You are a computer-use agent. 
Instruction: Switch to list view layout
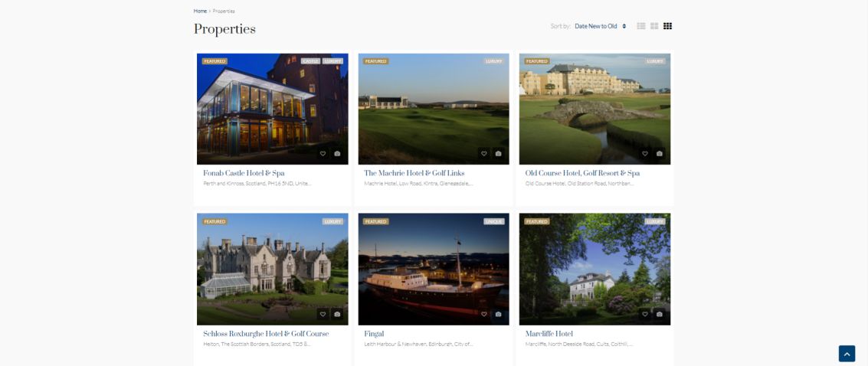641,26
